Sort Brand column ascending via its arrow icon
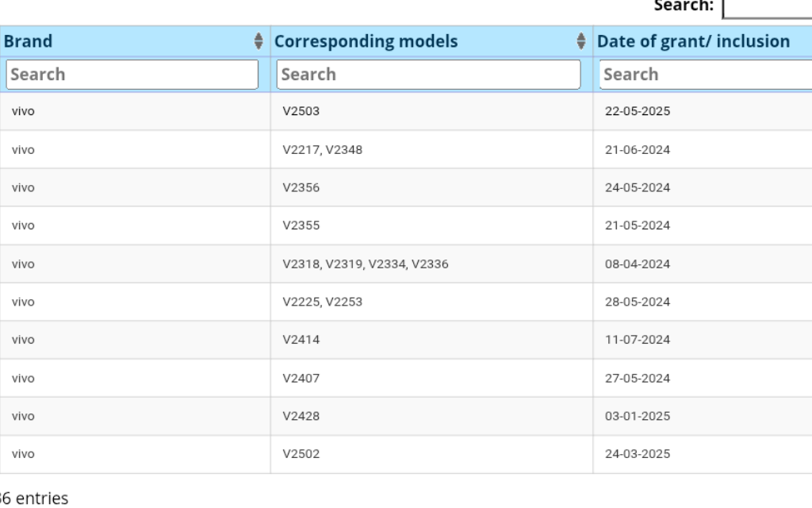This screenshot has width=812, height=508. pyautogui.click(x=259, y=38)
